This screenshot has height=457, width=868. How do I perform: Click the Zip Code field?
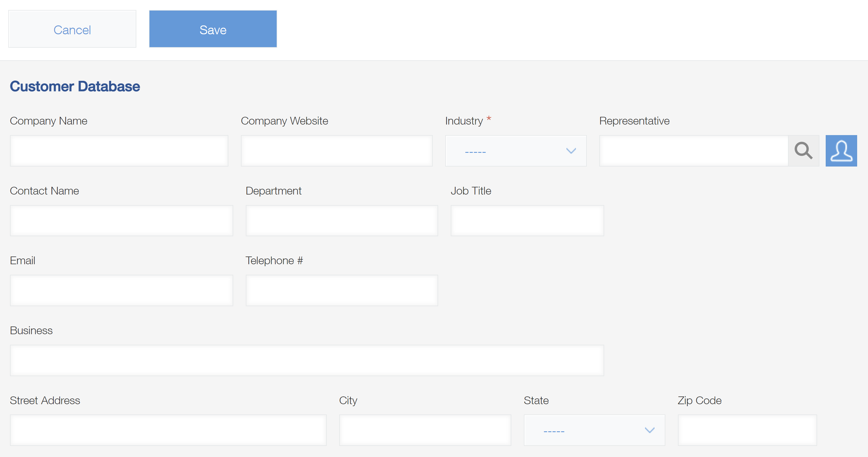(x=747, y=430)
